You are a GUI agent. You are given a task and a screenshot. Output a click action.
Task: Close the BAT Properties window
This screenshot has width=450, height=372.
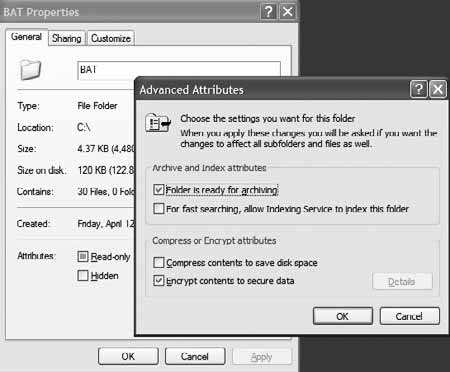pos(287,12)
